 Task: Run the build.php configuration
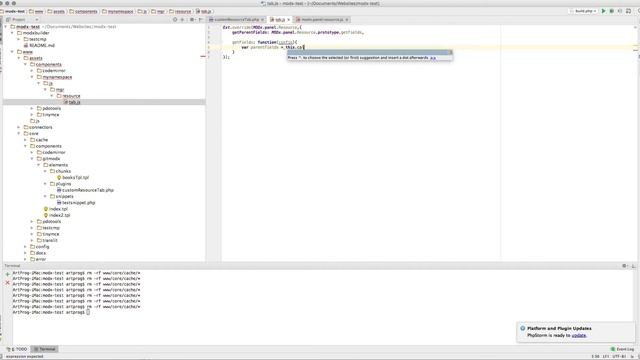[x=603, y=11]
